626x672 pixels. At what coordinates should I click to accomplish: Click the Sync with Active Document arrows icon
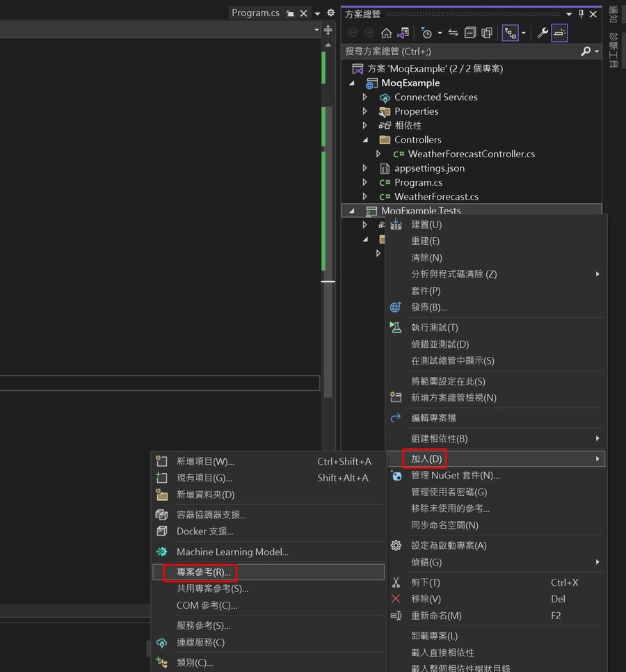pyautogui.click(x=453, y=33)
